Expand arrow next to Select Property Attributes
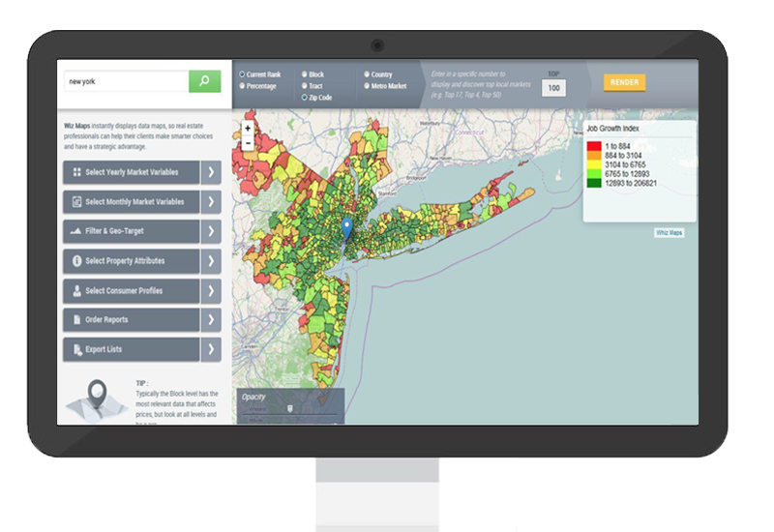 click(x=211, y=260)
